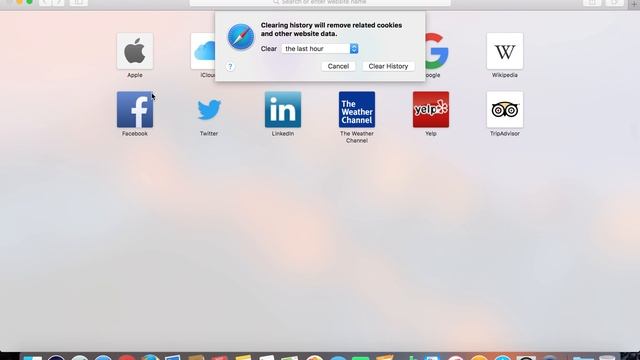Open The Weather Channel favorite tile
The width and height of the screenshot is (640, 360).
coord(357,109)
